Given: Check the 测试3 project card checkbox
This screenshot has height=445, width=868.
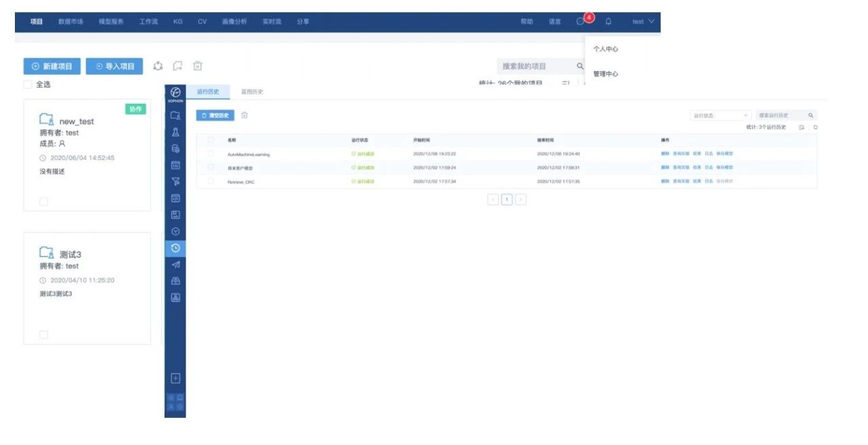Looking at the screenshot, I should [43, 334].
